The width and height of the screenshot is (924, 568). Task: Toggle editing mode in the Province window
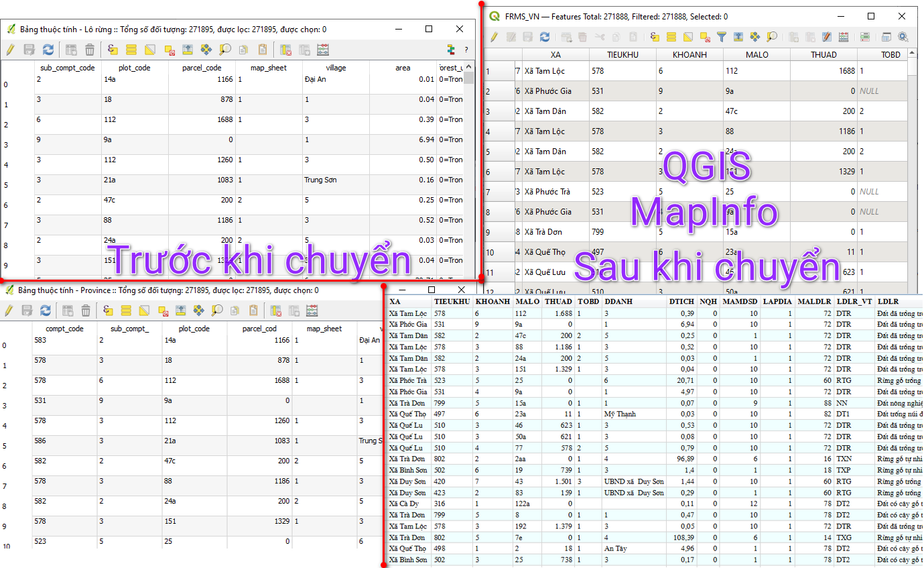[x=9, y=310]
